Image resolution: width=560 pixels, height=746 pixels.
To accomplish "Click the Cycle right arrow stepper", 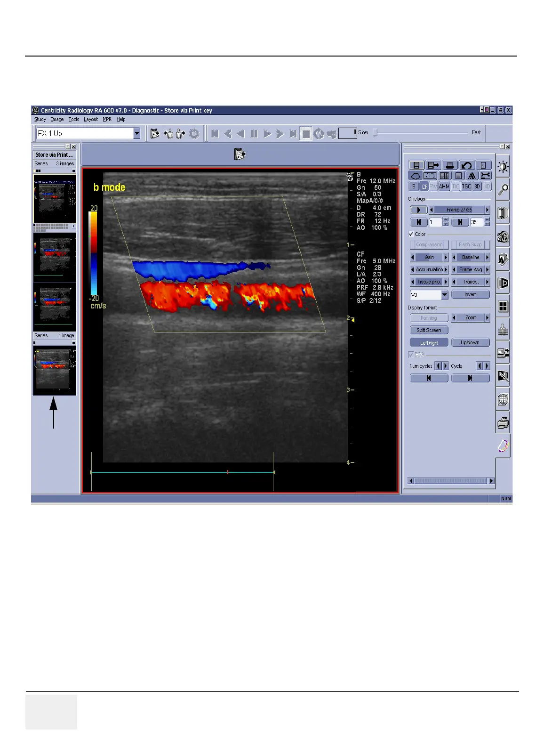I will (488, 366).
